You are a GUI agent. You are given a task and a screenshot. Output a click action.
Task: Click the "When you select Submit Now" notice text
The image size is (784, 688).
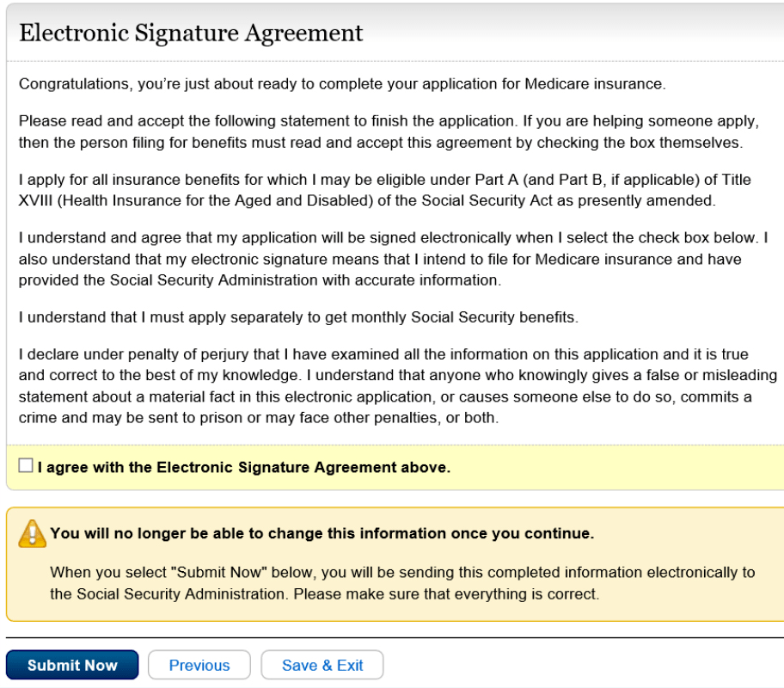(402, 573)
